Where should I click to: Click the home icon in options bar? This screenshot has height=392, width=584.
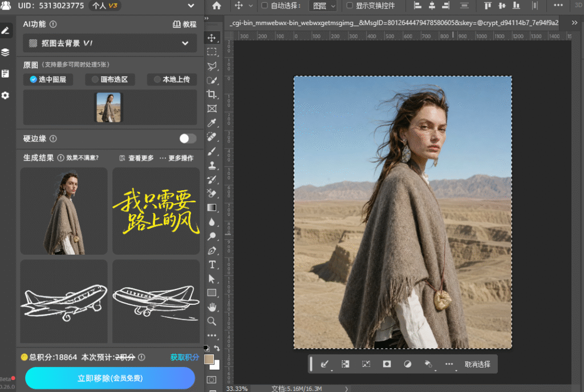click(x=216, y=6)
